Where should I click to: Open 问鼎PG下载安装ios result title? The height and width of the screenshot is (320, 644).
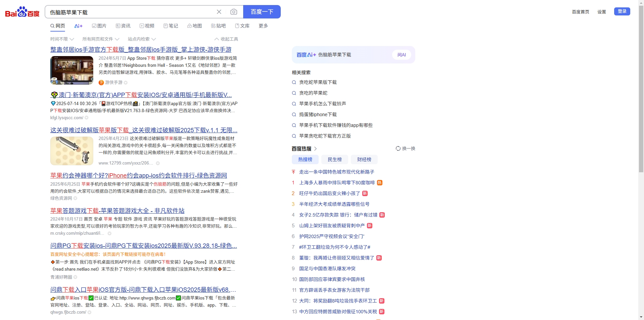144,246
